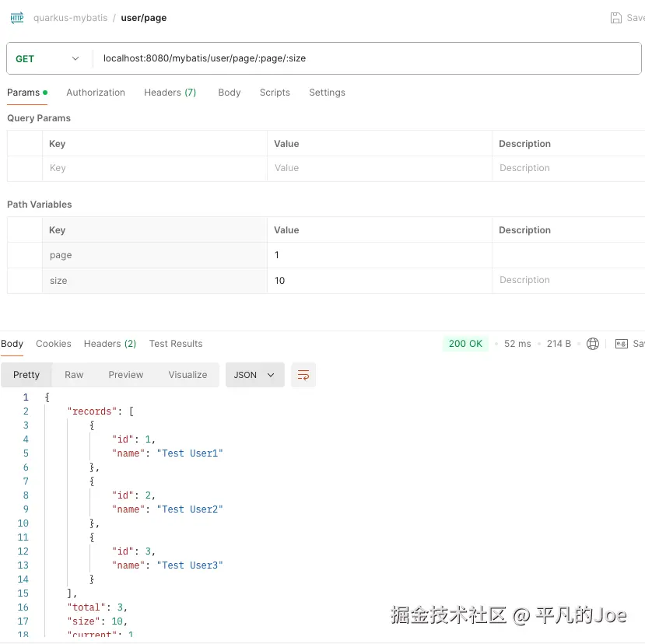This screenshot has height=644, width=645.
Task: Click the 214 B response size
Action: point(559,343)
